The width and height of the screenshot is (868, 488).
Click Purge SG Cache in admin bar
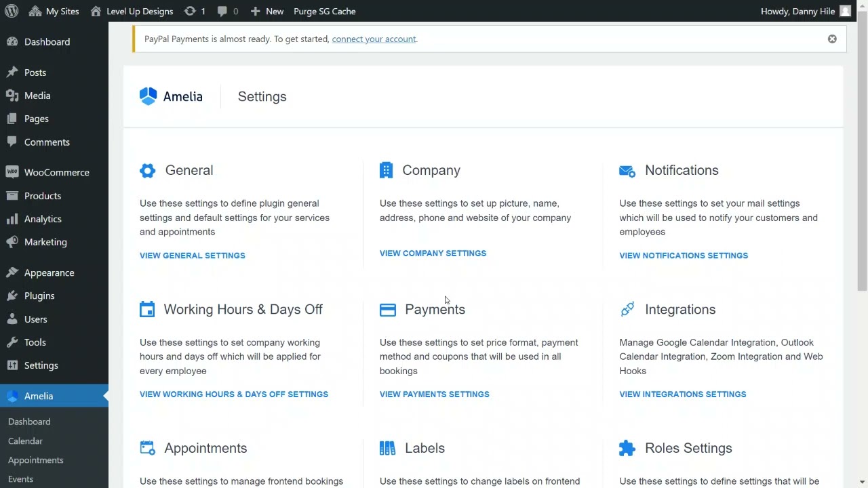[324, 11]
